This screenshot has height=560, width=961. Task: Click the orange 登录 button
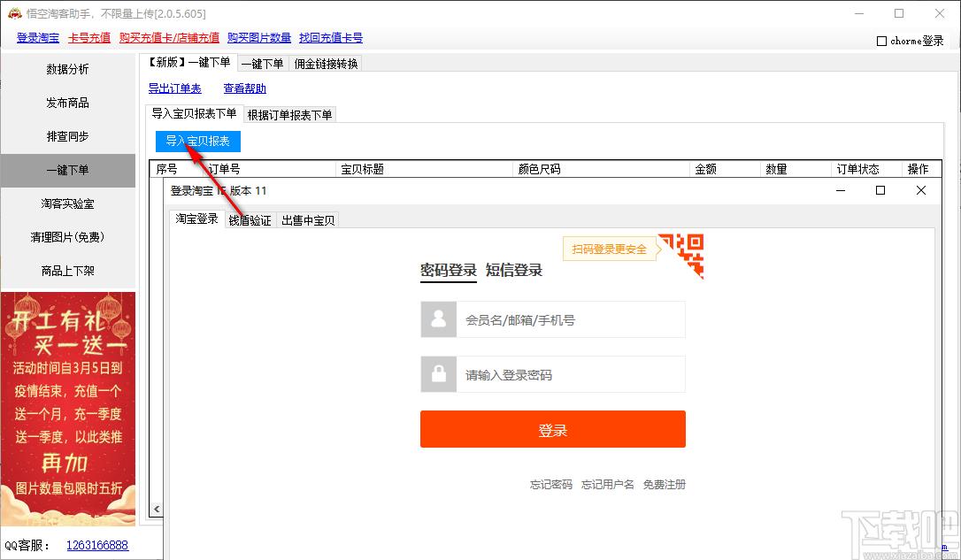pos(553,429)
